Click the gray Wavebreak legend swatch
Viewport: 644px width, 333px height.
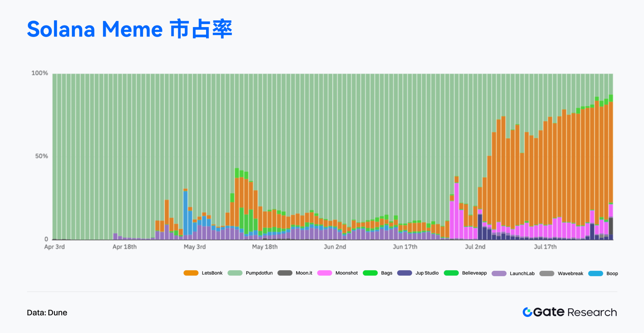547,273
